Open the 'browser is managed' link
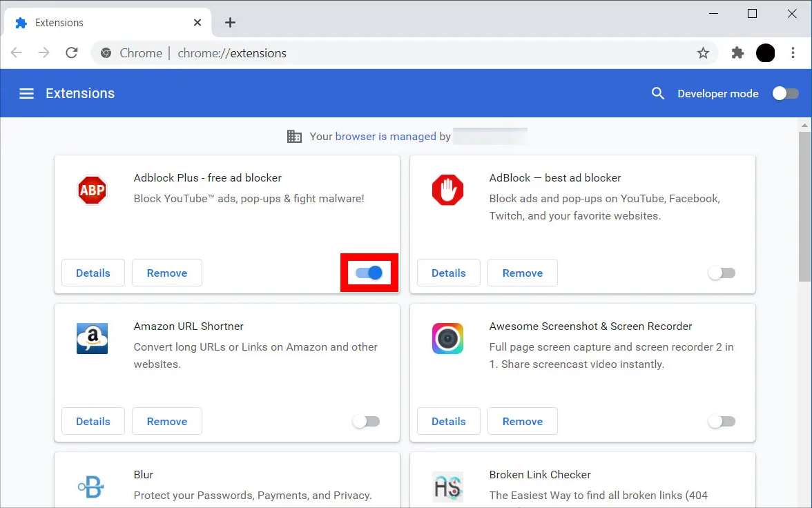812x508 pixels. 386,136
